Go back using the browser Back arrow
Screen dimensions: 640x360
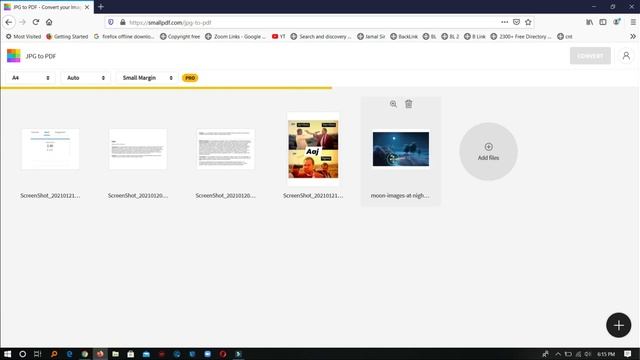click(x=9, y=22)
